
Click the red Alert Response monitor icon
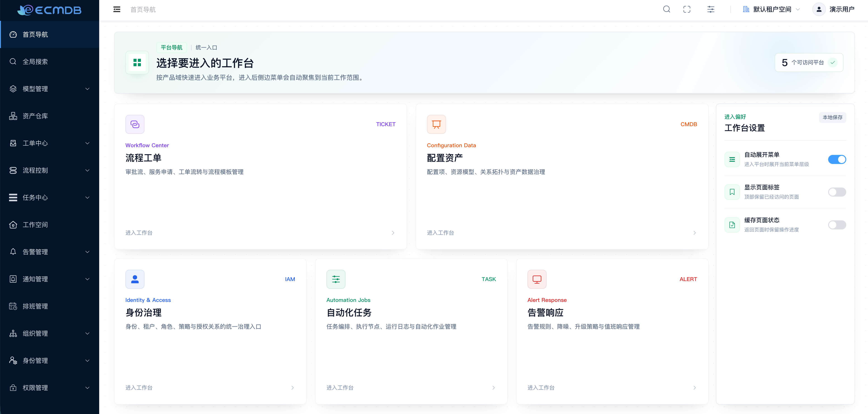click(x=537, y=279)
